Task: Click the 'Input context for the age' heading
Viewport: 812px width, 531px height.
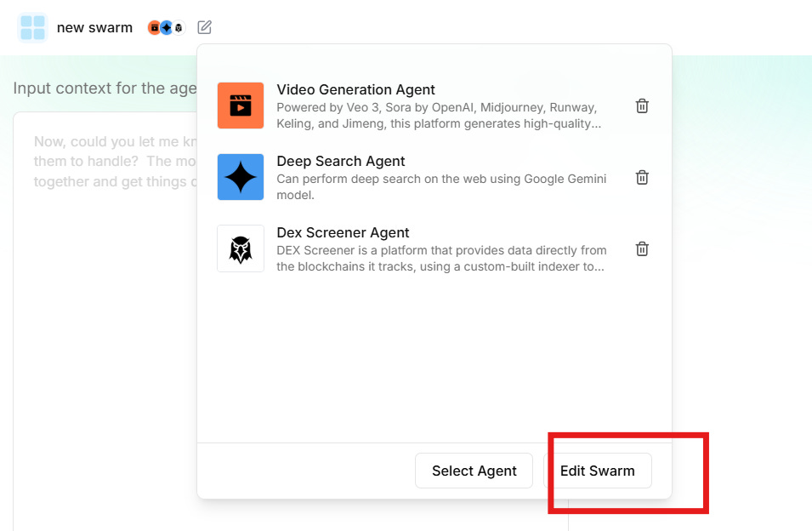Action: 105,88
